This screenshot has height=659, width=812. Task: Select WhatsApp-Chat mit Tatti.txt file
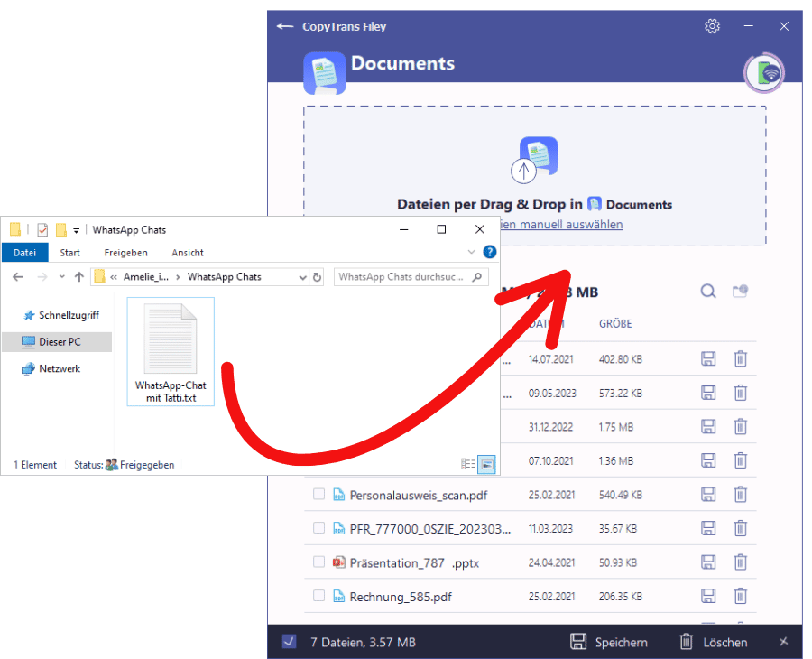[171, 352]
